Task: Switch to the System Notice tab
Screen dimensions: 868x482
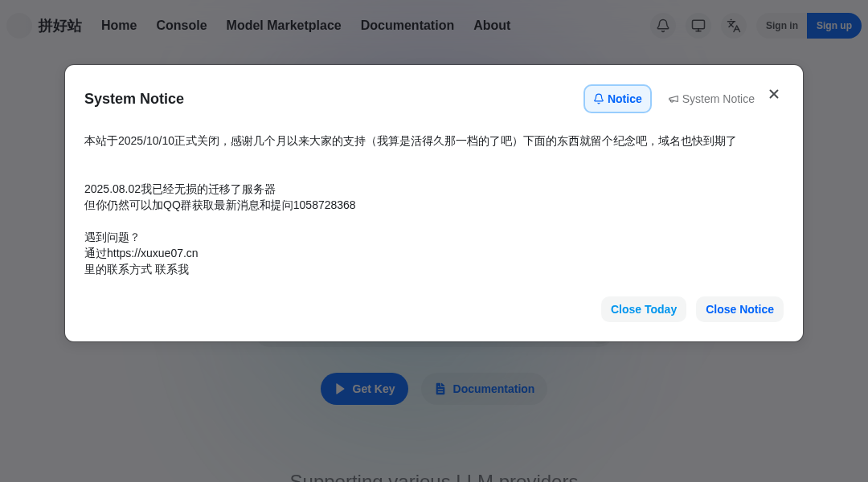Action: [x=711, y=99]
